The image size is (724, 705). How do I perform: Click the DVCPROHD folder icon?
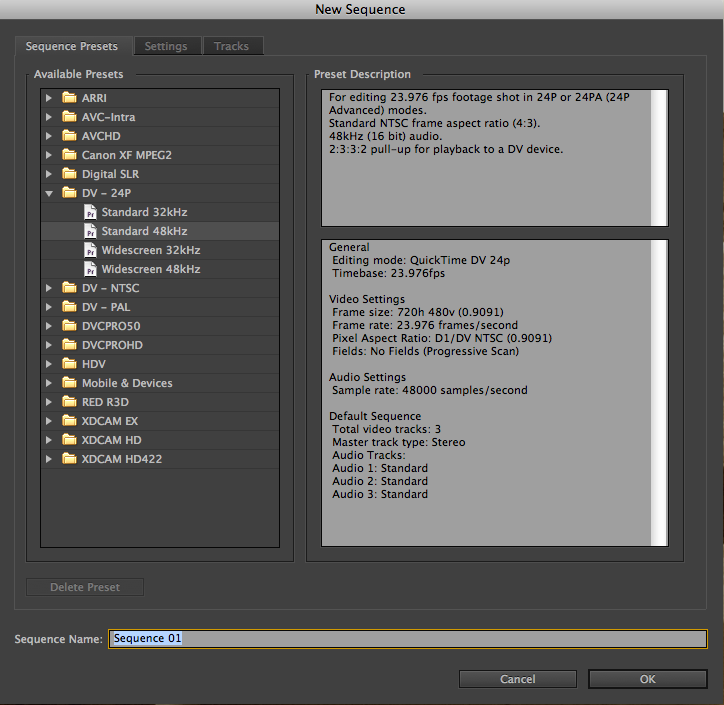click(69, 345)
